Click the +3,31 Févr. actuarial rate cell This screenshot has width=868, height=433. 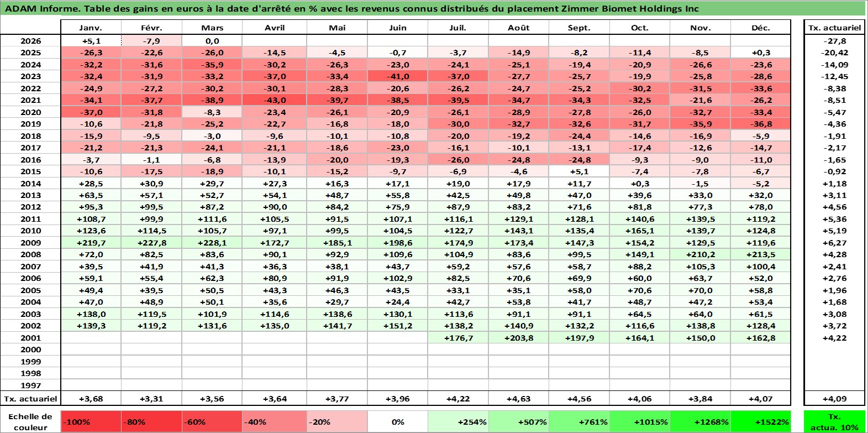click(x=151, y=399)
